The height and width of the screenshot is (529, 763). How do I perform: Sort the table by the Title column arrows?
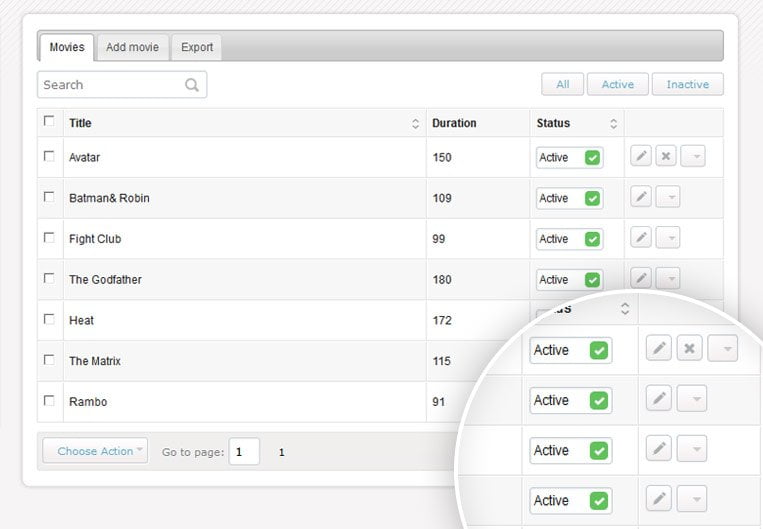pyautogui.click(x=415, y=124)
